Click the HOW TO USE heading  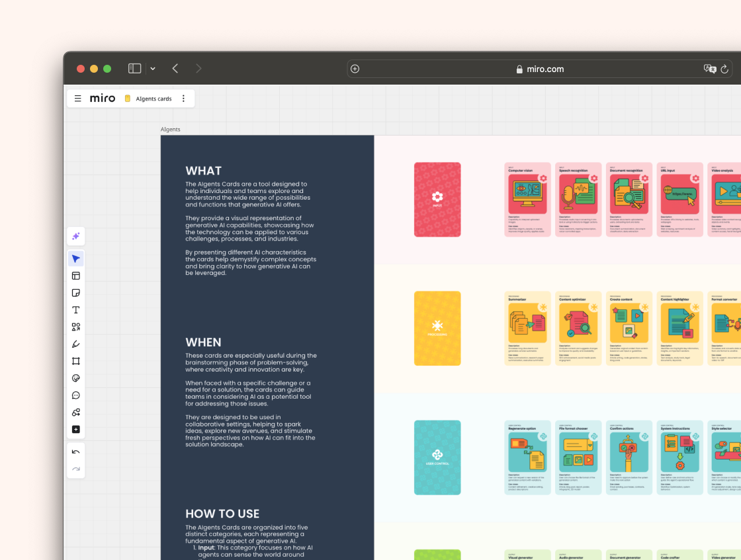(x=222, y=514)
